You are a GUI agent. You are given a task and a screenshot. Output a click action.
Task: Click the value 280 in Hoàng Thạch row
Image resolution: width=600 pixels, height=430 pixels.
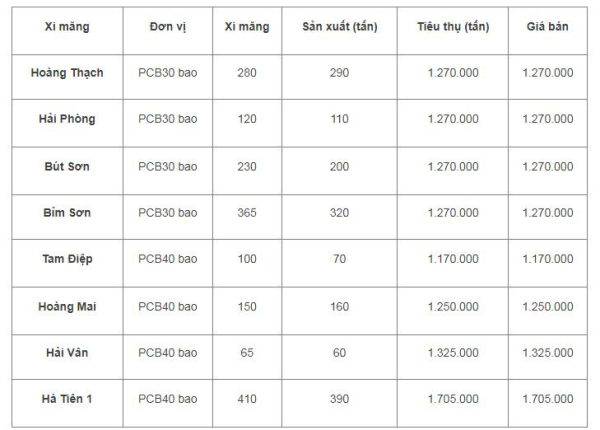[248, 73]
